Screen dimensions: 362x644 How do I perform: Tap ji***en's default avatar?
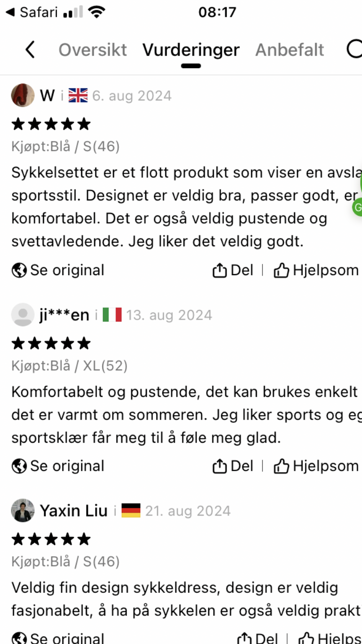pyautogui.click(x=23, y=315)
